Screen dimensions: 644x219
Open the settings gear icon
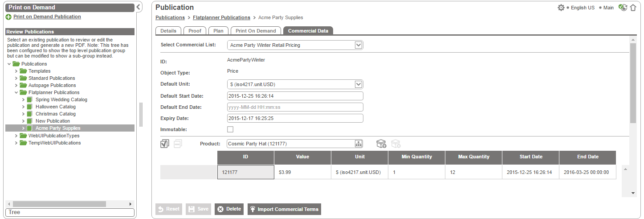point(561,8)
